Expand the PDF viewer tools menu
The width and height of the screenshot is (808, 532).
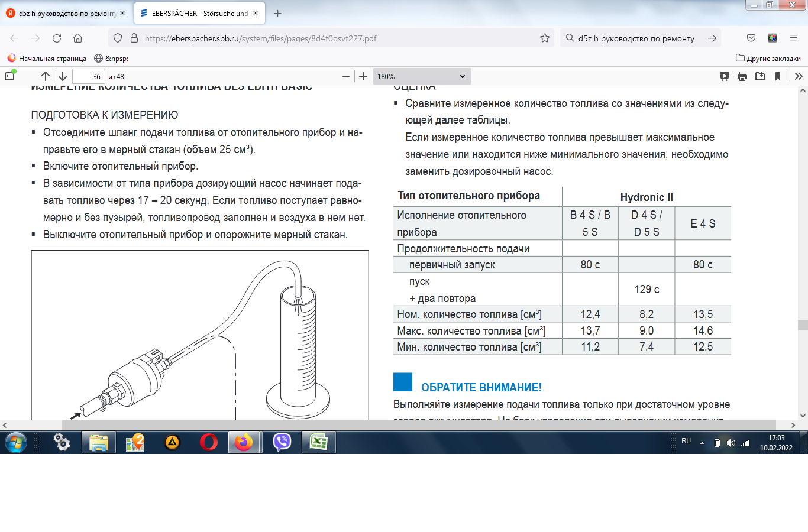[799, 76]
